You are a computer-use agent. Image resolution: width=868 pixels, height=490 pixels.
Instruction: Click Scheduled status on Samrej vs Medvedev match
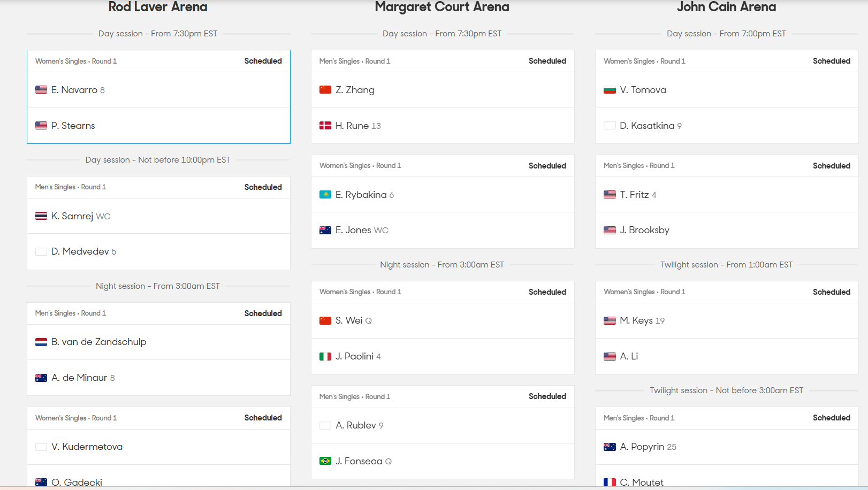[263, 187]
